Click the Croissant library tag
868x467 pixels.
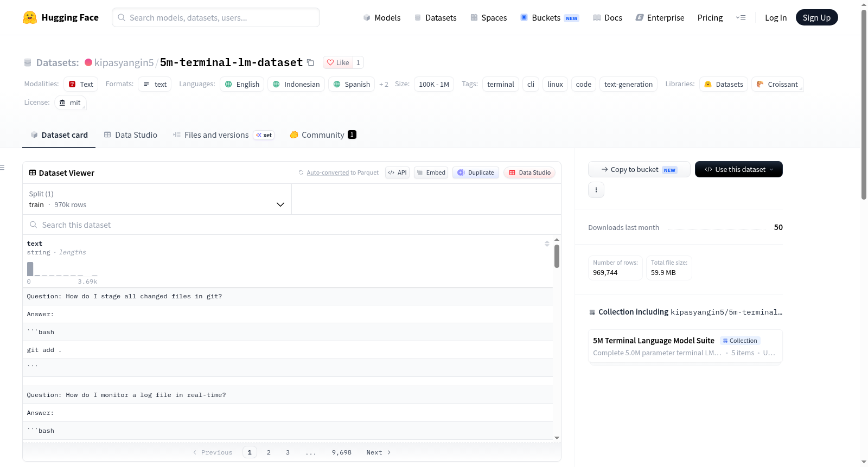coord(777,84)
